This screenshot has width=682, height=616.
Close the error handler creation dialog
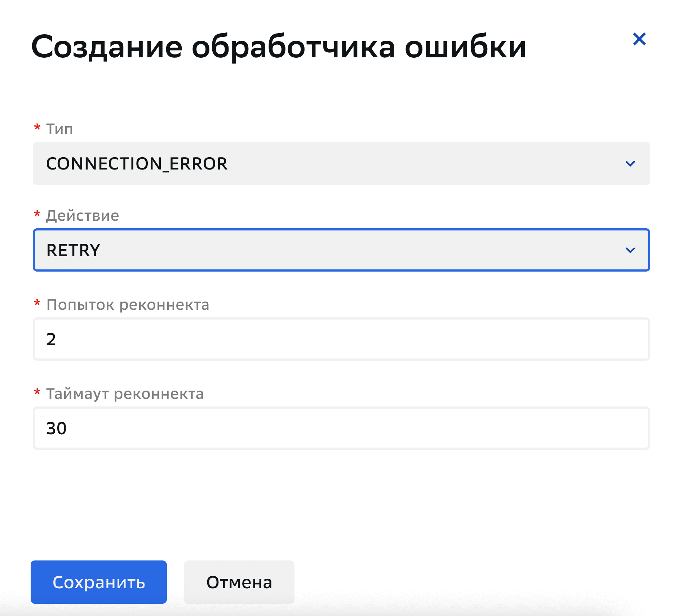coord(639,39)
